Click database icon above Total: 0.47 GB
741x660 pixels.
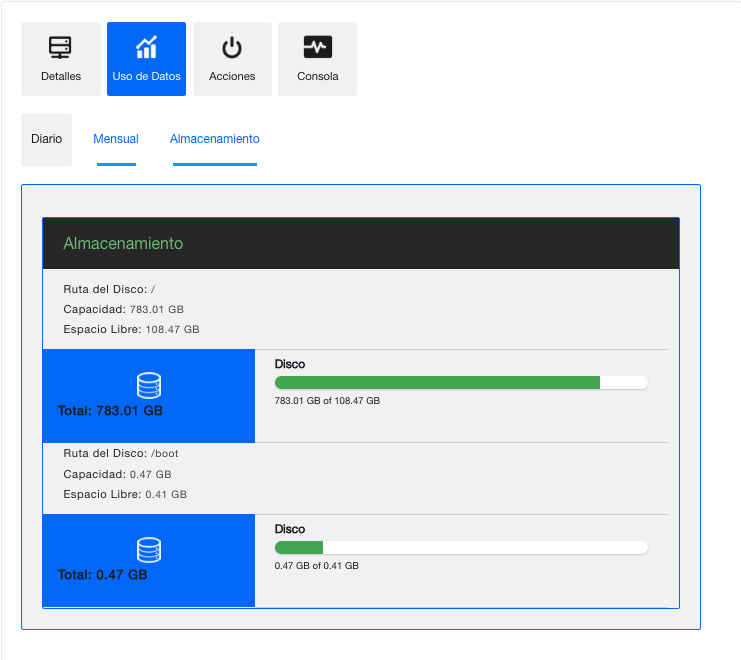[149, 549]
